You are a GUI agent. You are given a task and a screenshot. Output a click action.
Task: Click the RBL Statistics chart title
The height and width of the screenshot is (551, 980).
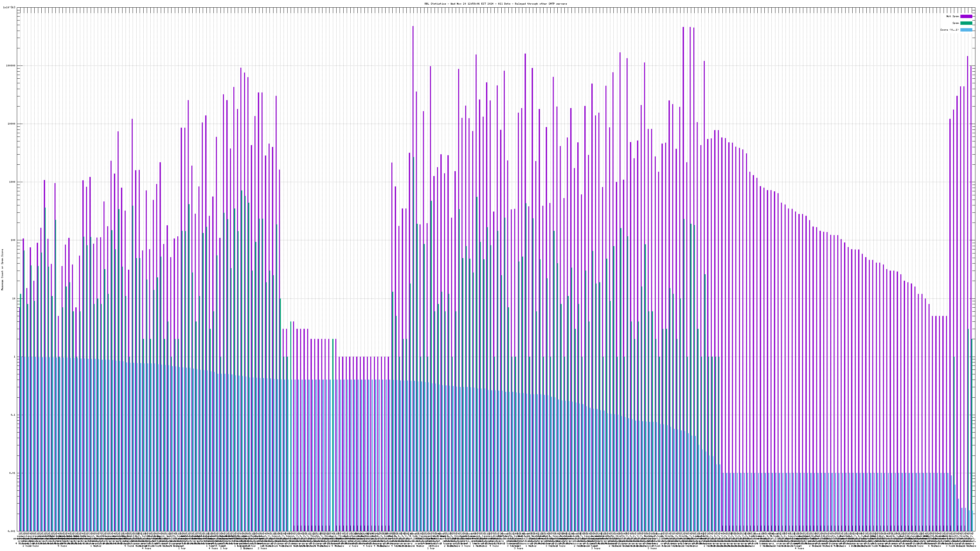(x=495, y=4)
